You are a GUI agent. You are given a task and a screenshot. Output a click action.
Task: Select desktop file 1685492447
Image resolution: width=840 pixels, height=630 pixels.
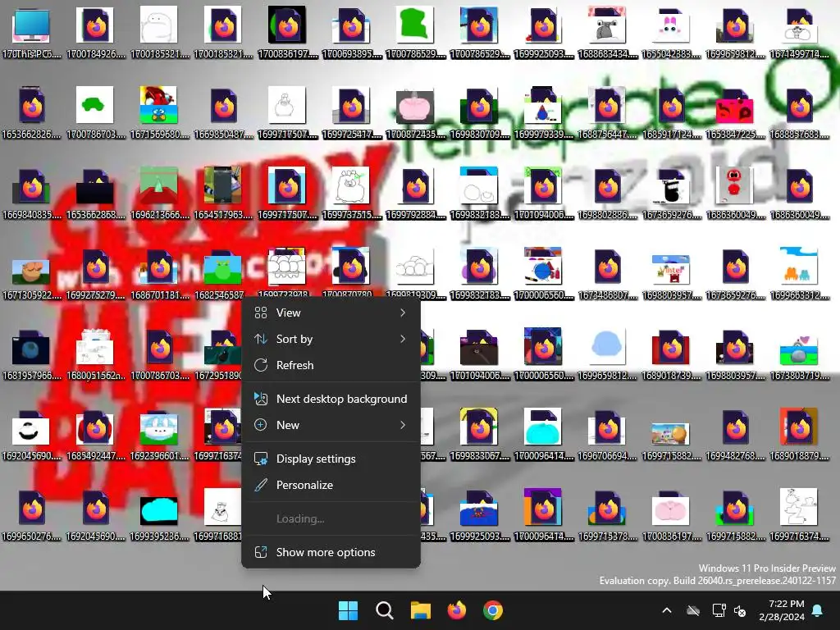tap(95, 435)
